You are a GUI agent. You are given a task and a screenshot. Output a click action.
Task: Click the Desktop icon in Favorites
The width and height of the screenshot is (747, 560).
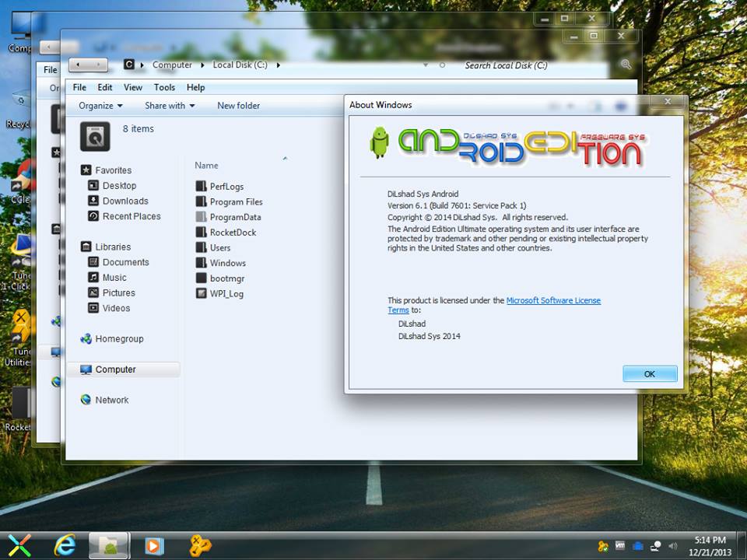click(x=93, y=185)
